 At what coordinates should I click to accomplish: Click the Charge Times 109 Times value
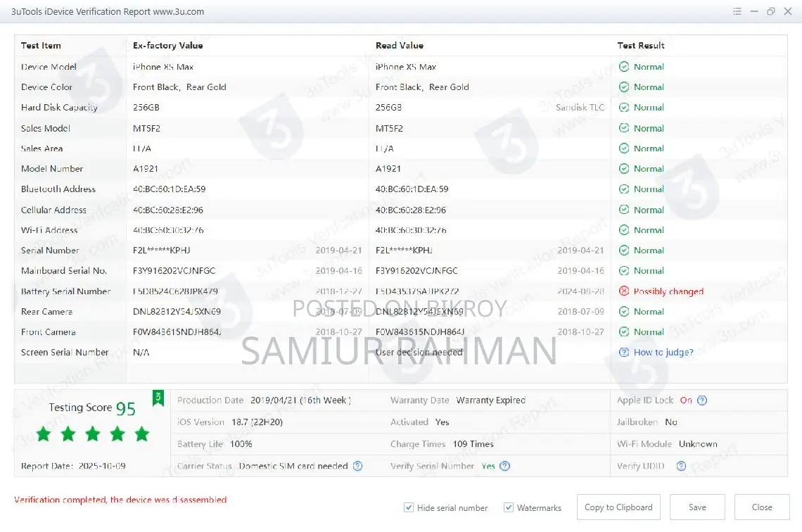[473, 444]
